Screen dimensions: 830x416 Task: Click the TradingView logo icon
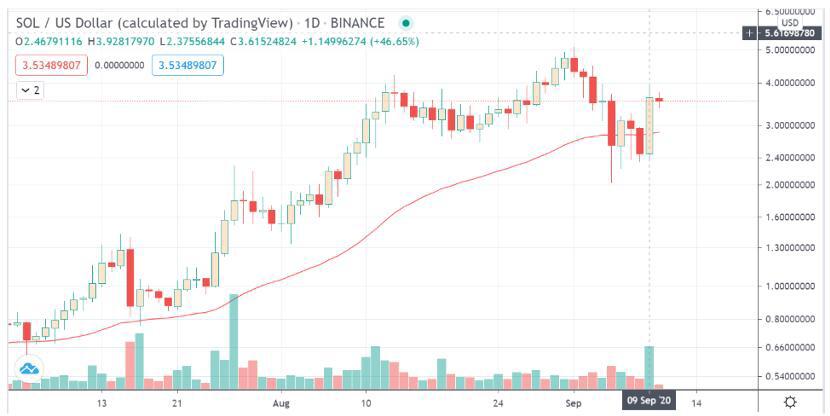click(x=29, y=370)
